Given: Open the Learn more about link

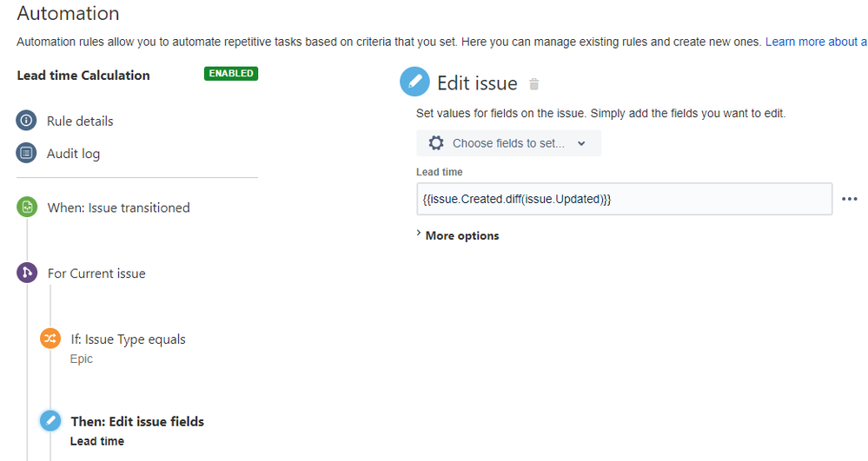Looking at the screenshot, I should coord(816,42).
